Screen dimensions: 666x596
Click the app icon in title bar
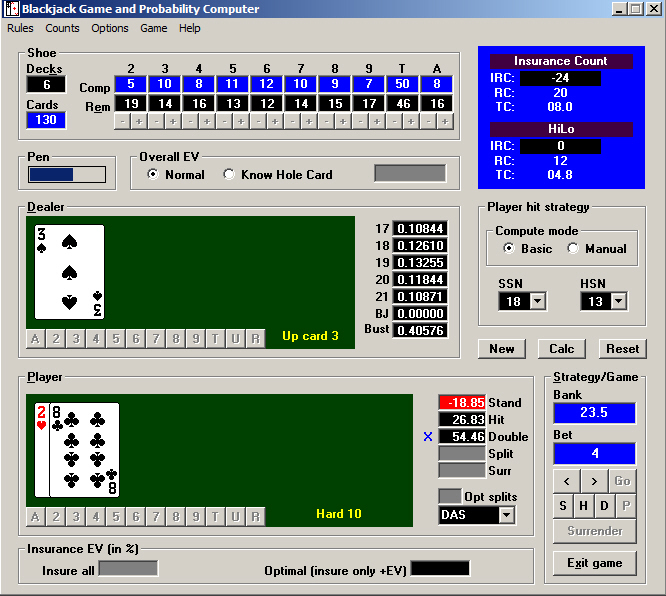point(12,9)
